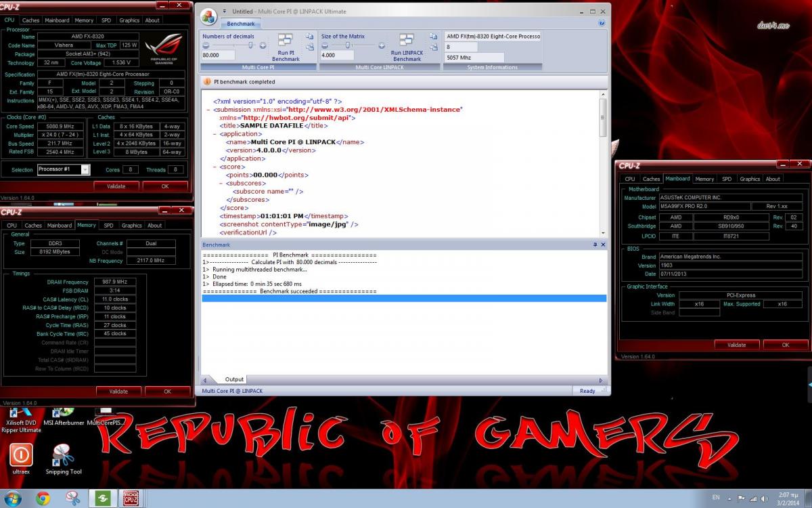Open Graphics tab in CPU-Z processor window
812x508 pixels.
[x=129, y=20]
